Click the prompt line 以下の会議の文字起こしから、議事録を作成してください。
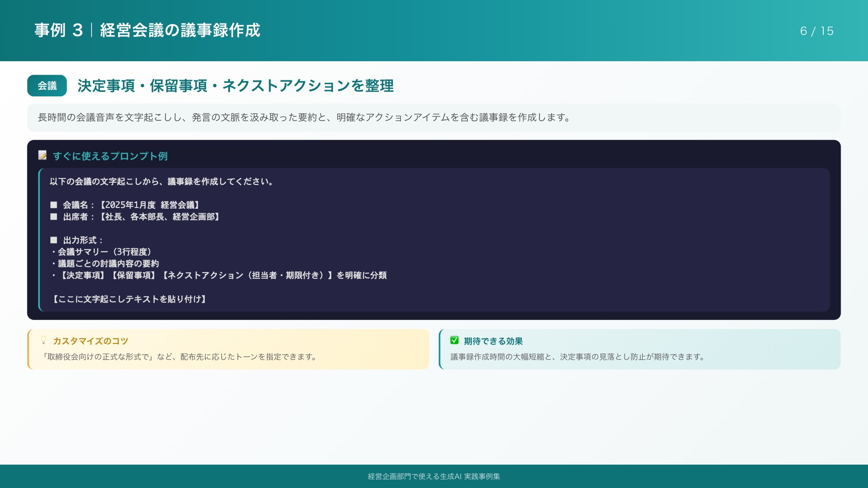This screenshot has width=868, height=488. (x=161, y=181)
